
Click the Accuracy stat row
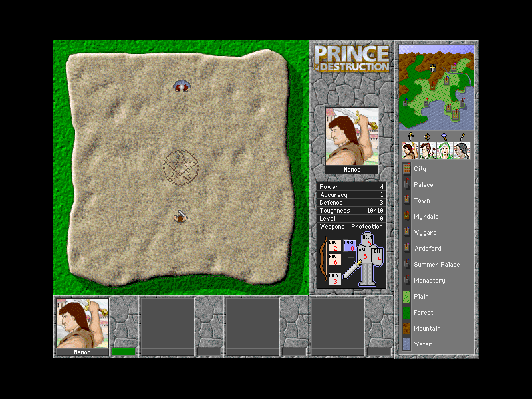tap(352, 195)
